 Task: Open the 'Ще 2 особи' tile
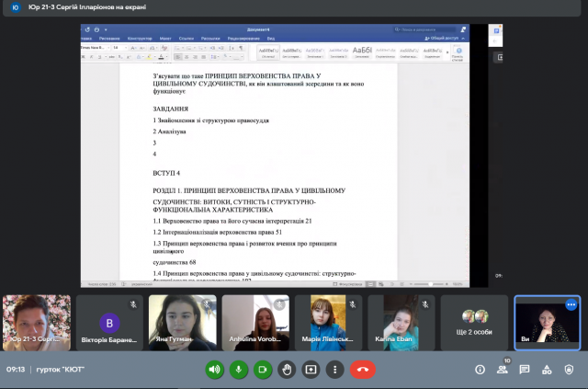pyautogui.click(x=474, y=323)
